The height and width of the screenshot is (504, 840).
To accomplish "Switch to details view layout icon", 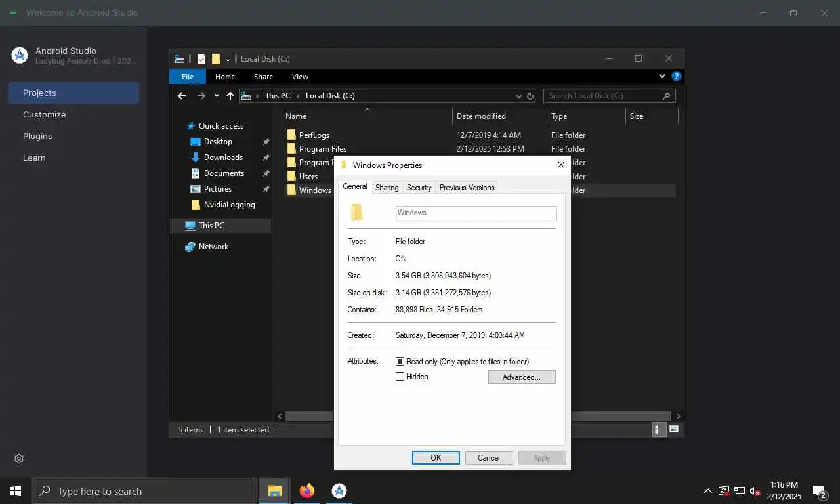I will [658, 430].
